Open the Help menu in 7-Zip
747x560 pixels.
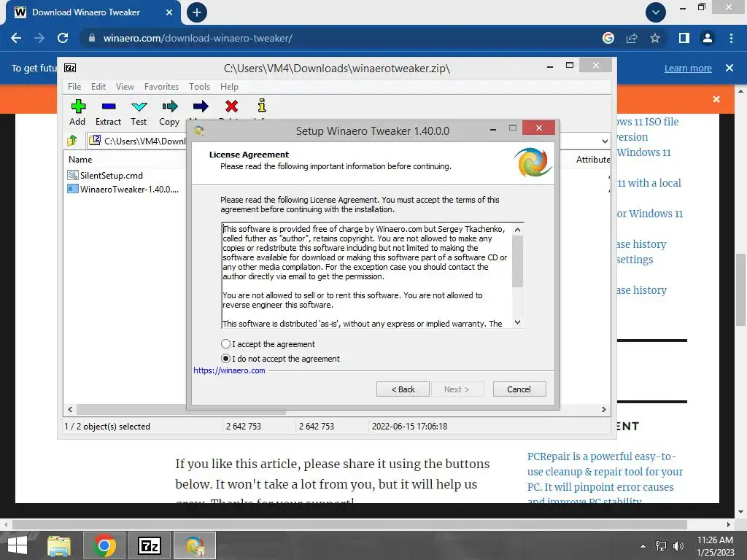(229, 87)
